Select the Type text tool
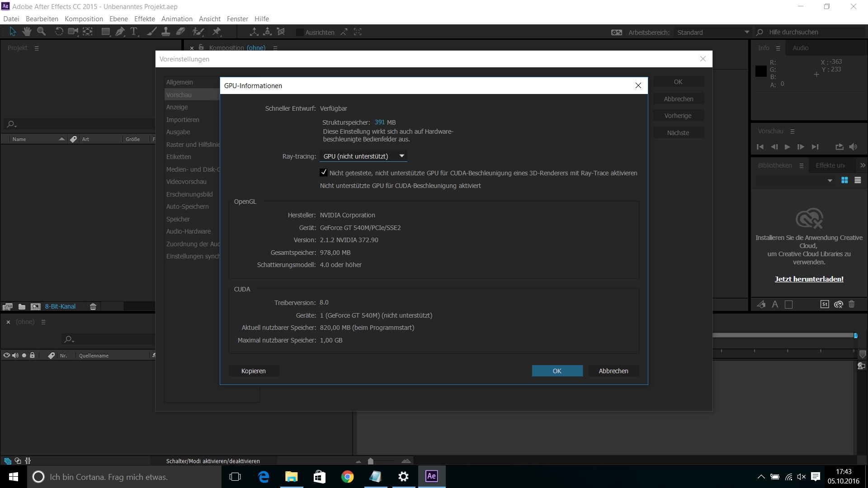The height and width of the screenshot is (488, 868). coord(134,32)
